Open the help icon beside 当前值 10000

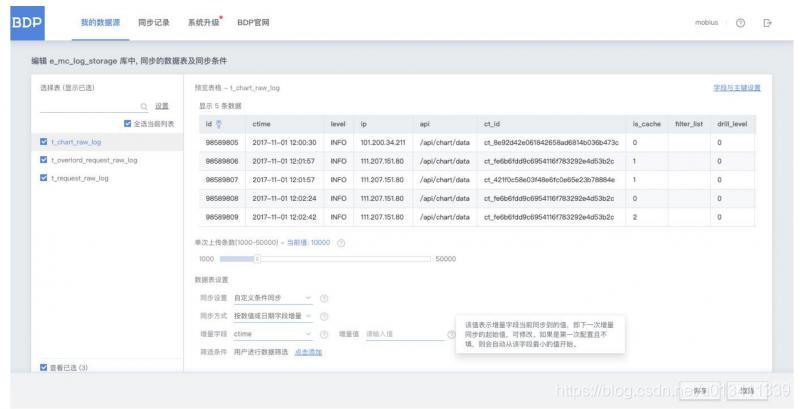pyautogui.click(x=341, y=243)
